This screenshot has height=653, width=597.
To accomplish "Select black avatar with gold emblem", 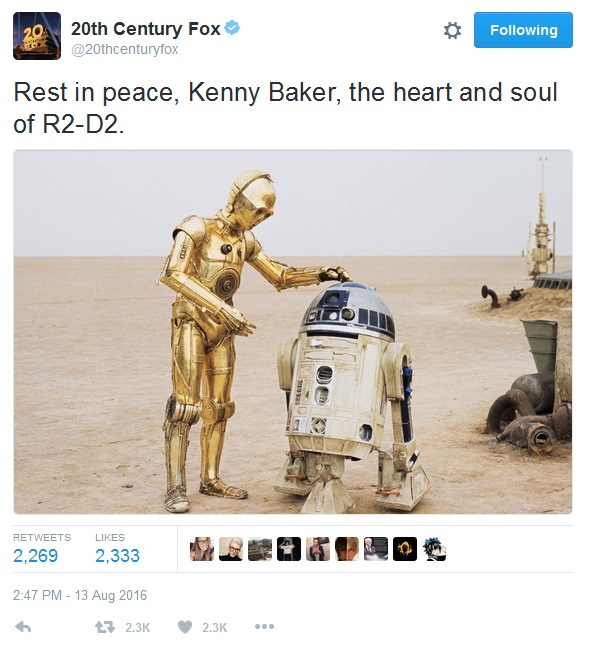I will pyautogui.click(x=405, y=549).
